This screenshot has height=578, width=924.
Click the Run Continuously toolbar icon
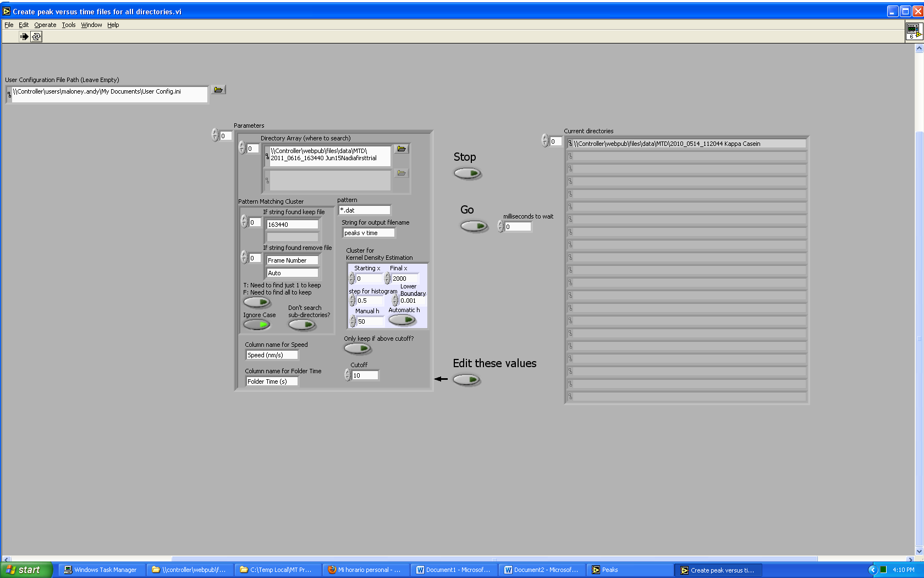(x=36, y=36)
